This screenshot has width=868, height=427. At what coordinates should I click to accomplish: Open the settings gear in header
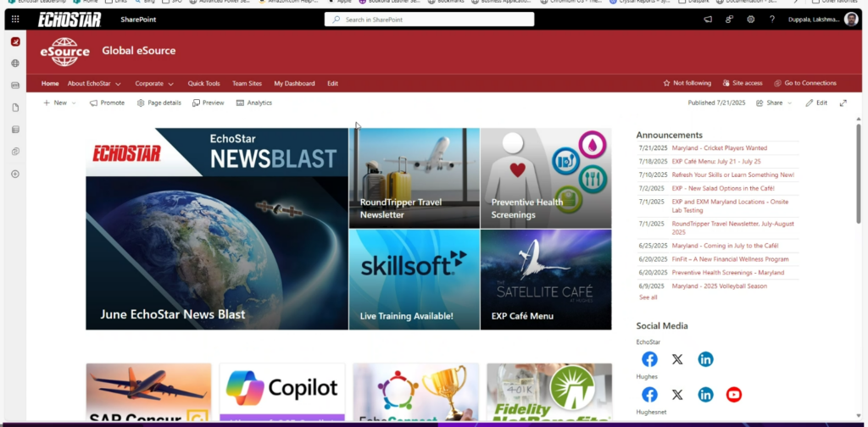click(x=751, y=19)
